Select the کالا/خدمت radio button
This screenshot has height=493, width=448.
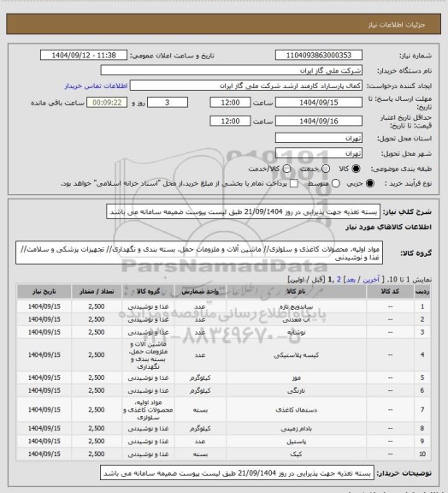(286, 169)
